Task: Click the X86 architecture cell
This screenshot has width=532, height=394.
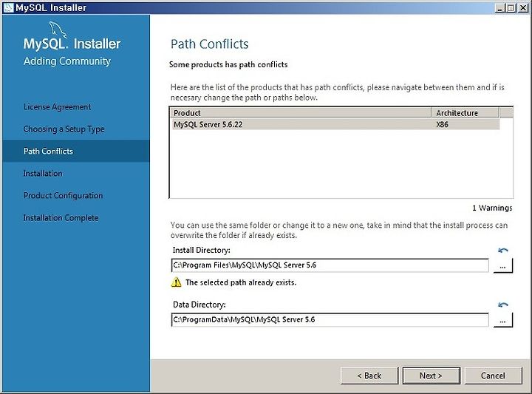Action: [x=442, y=124]
